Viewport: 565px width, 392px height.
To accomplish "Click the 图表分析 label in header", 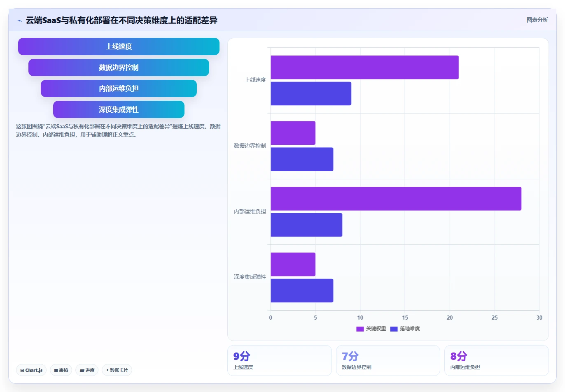I will [x=537, y=20].
